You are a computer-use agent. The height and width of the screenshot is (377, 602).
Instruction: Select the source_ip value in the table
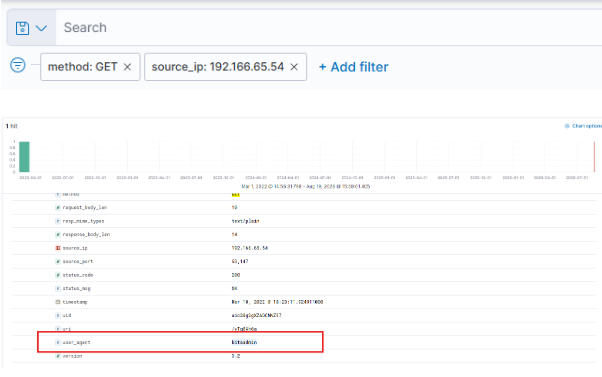[250, 248]
